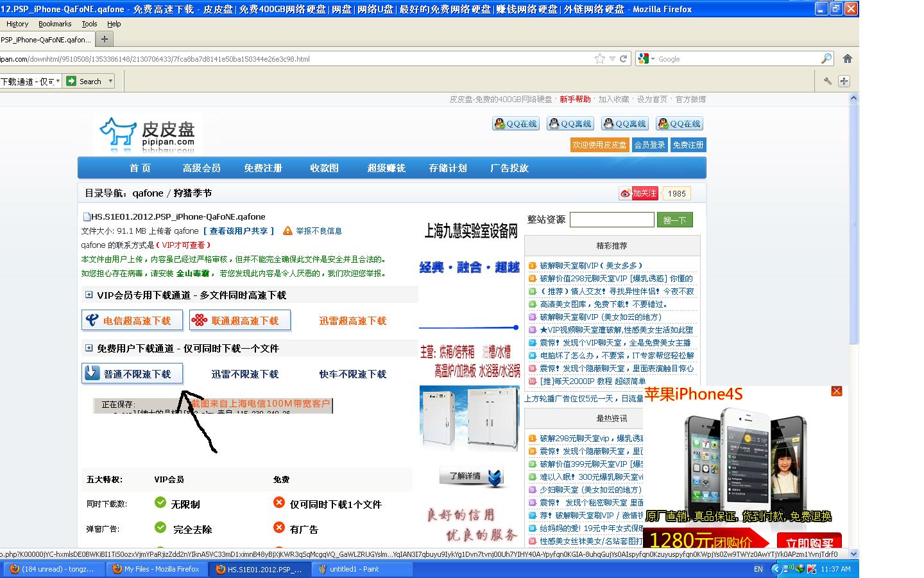The height and width of the screenshot is (578, 924).
Task: Collapse the VIP会员专用下载通道 section
Action: [89, 295]
